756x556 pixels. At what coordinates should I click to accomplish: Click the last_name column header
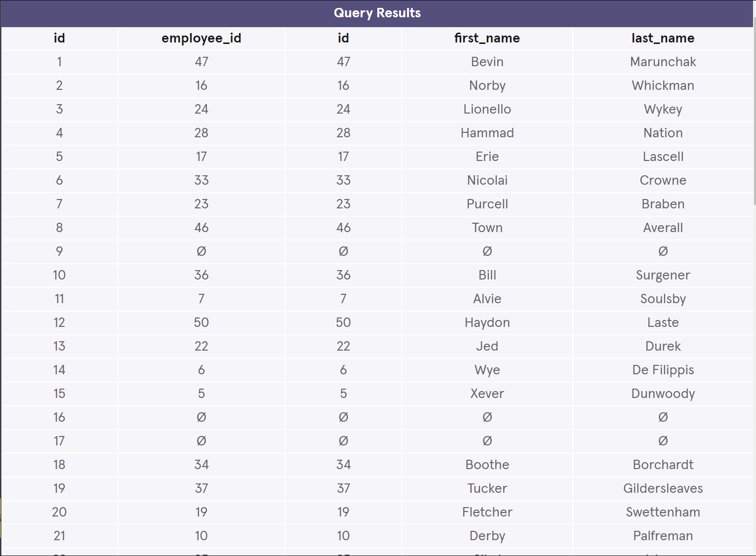[x=663, y=39]
